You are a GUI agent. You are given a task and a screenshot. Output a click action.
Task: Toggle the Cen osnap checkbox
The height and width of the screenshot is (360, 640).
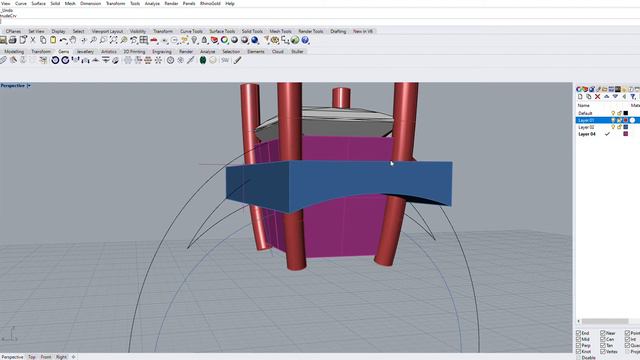pos(603,339)
